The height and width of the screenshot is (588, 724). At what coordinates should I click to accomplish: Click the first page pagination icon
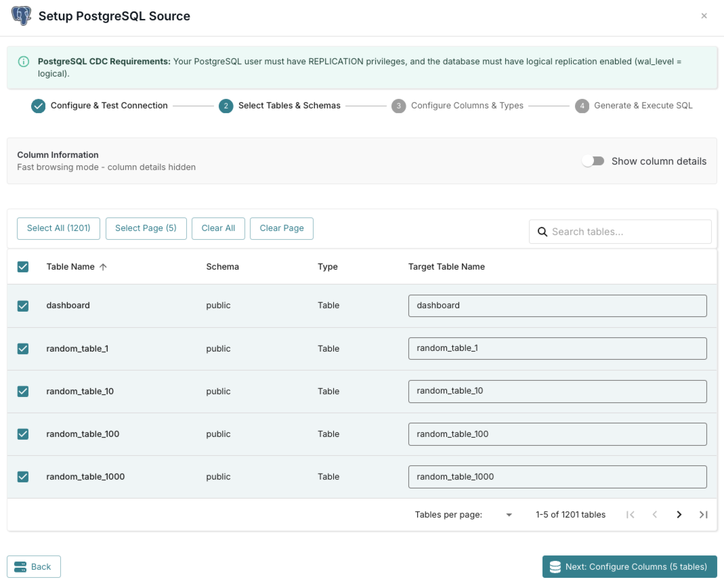point(630,515)
